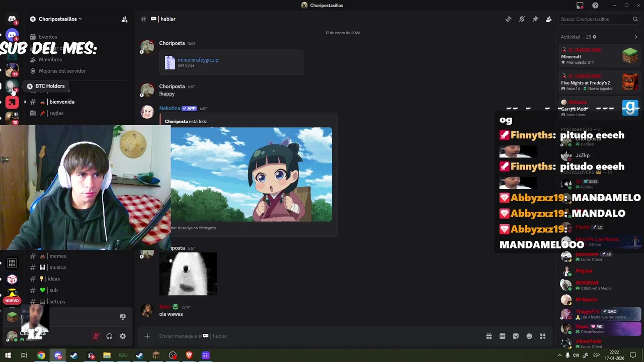Select the ideas channel
This screenshot has height=362, width=644.
(x=53, y=279)
